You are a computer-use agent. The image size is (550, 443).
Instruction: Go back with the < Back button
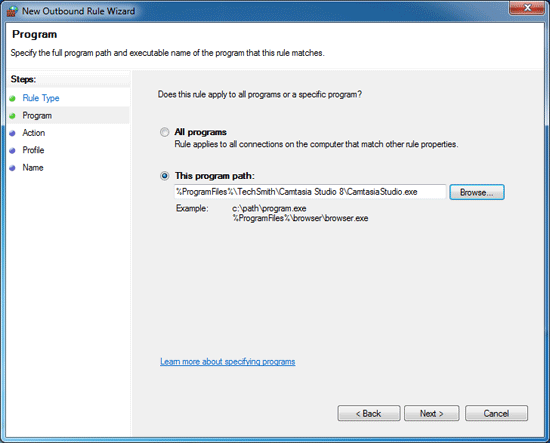[369, 414]
